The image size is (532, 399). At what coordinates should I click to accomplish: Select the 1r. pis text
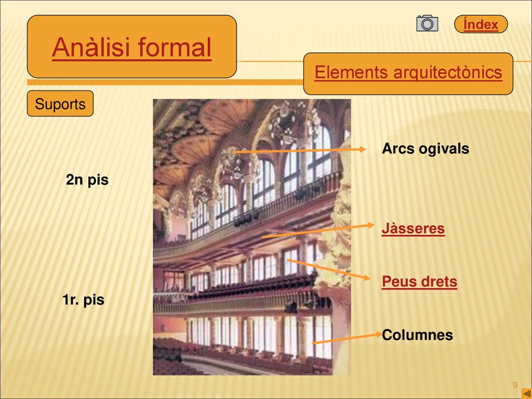83,300
